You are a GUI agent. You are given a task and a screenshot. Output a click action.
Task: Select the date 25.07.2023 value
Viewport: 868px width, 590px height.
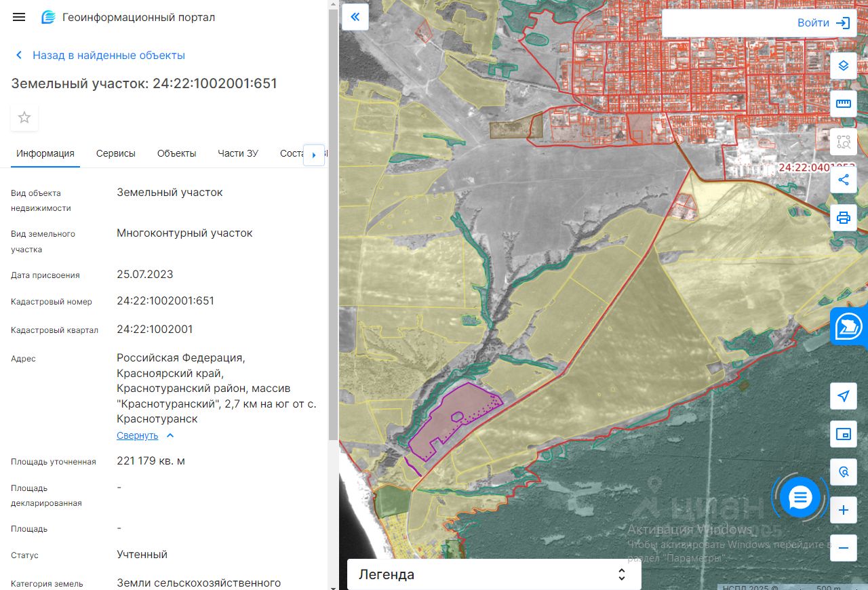click(145, 274)
